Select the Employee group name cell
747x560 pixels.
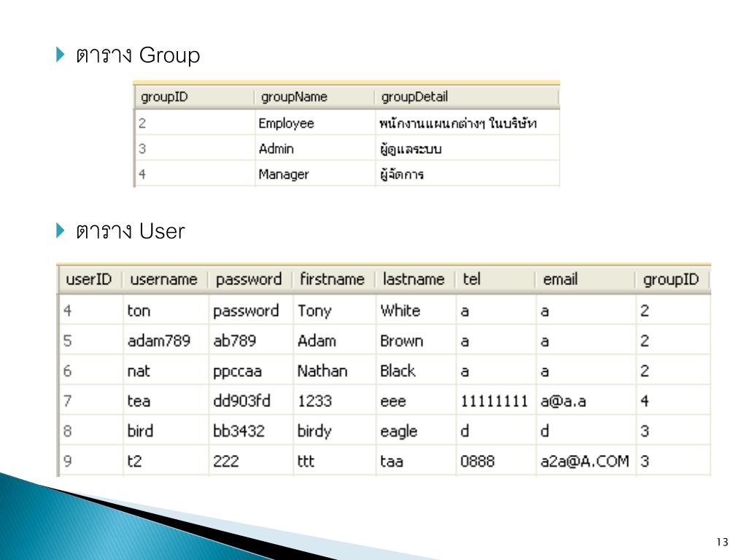315,123
